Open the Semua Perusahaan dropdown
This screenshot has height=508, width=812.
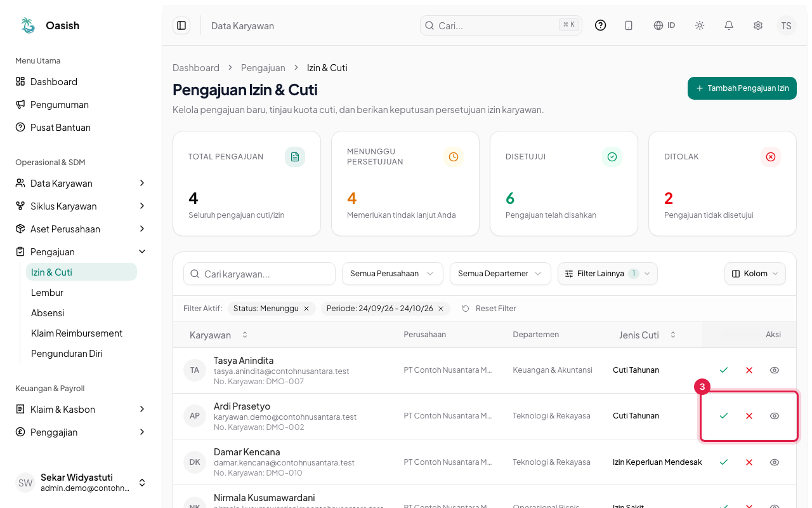click(x=393, y=274)
